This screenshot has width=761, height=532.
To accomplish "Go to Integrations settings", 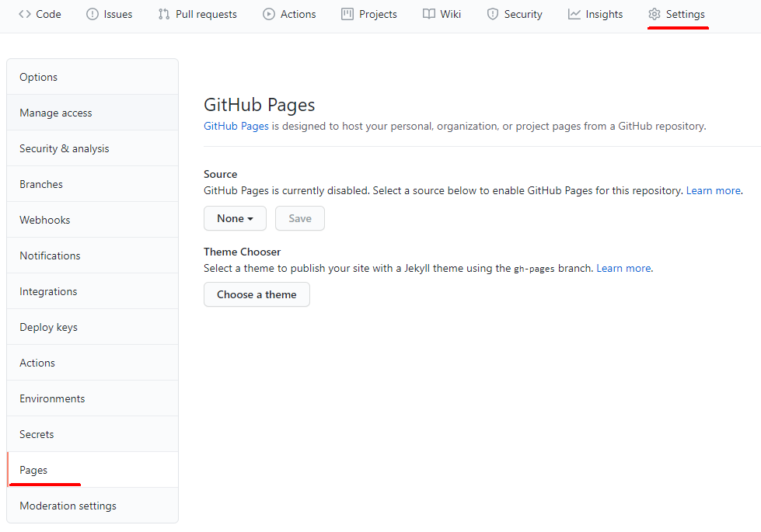I will coord(93,291).
